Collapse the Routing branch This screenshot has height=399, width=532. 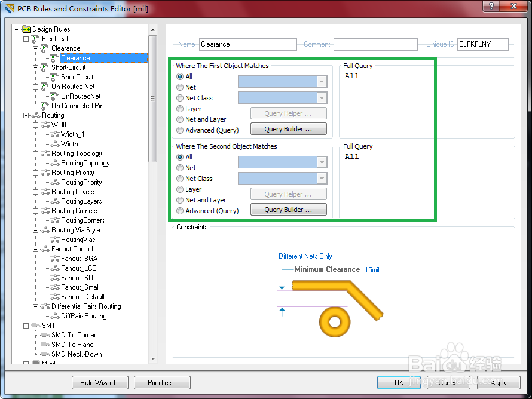(x=26, y=116)
